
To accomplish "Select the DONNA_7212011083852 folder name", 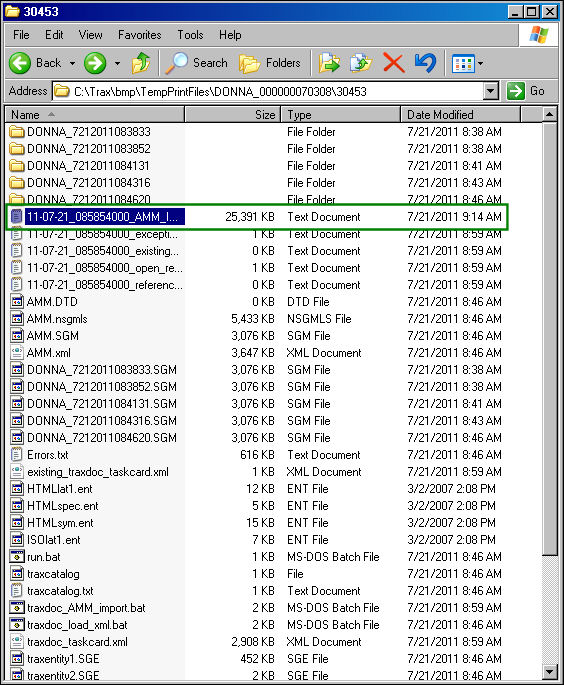I will (89, 149).
